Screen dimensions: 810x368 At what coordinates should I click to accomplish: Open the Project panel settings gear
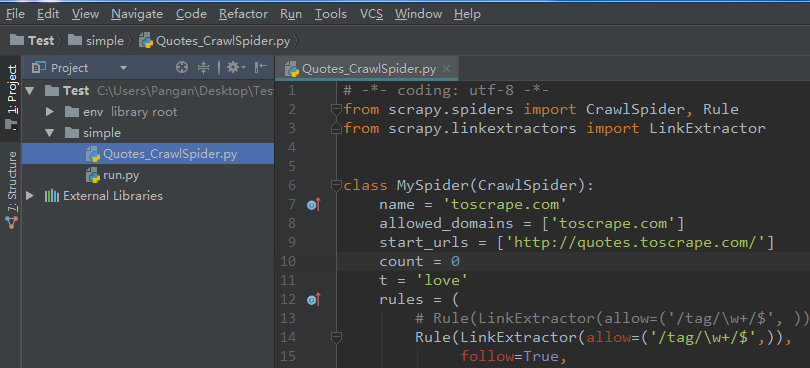click(x=236, y=67)
